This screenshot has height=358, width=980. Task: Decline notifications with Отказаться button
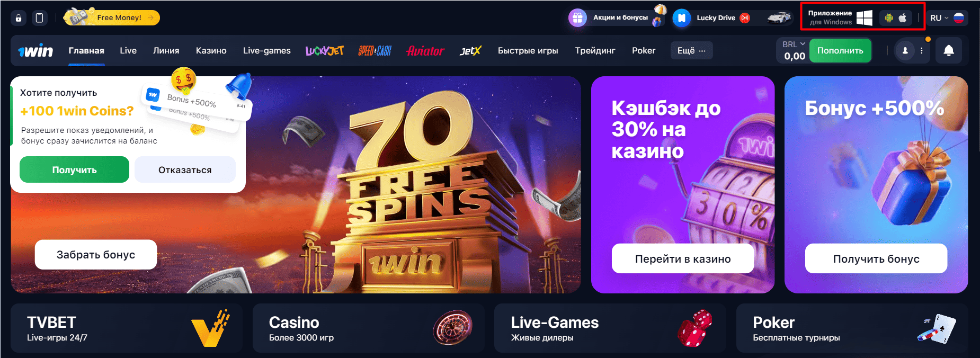185,169
